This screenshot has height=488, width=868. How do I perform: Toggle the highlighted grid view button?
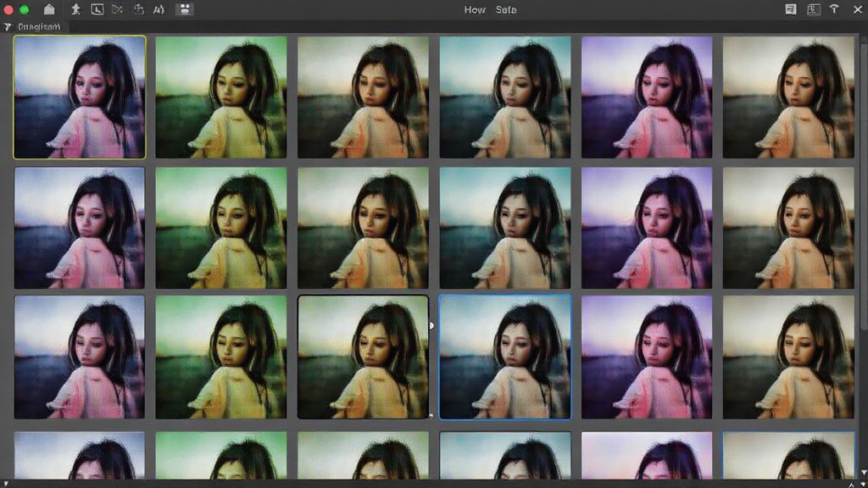[184, 9]
